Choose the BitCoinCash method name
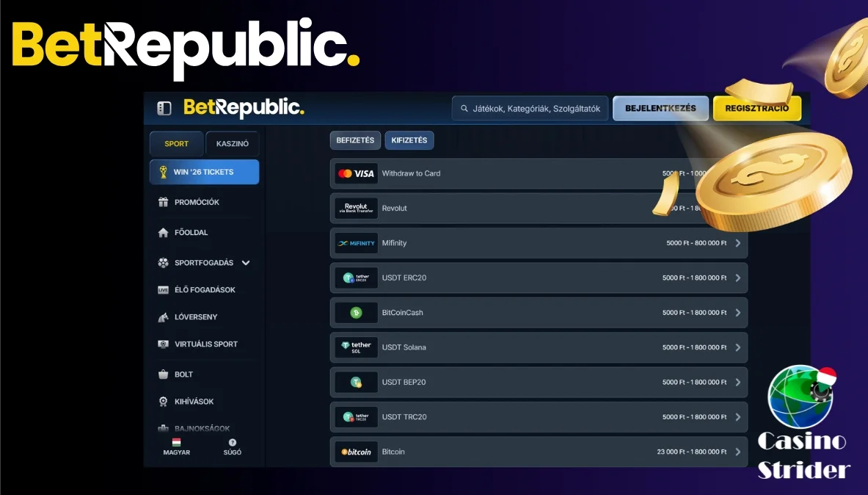Image resolution: width=868 pixels, height=495 pixels. 402,313
